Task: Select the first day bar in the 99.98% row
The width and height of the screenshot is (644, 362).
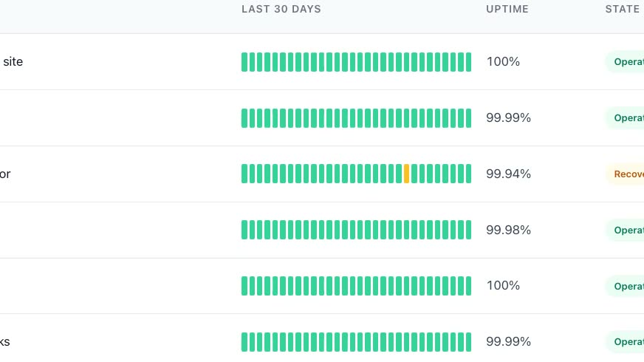Action: [244, 230]
